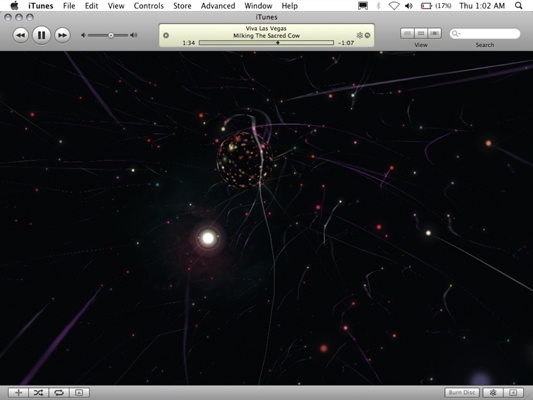Screen dimensions: 533x400
Task: Toggle the iTunes browser button at bottom right
Action: click(513, 393)
